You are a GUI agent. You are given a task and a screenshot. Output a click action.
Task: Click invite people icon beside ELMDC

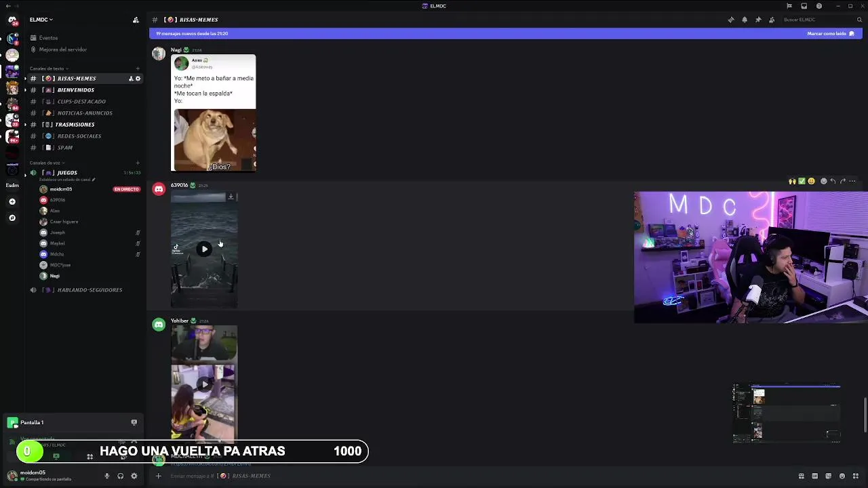136,20
